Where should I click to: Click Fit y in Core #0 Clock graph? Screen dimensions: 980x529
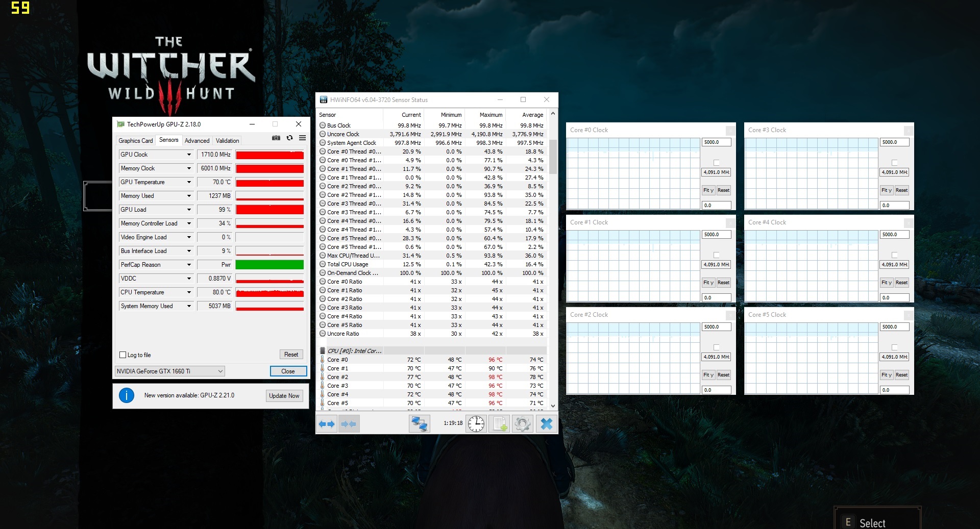pyautogui.click(x=708, y=190)
